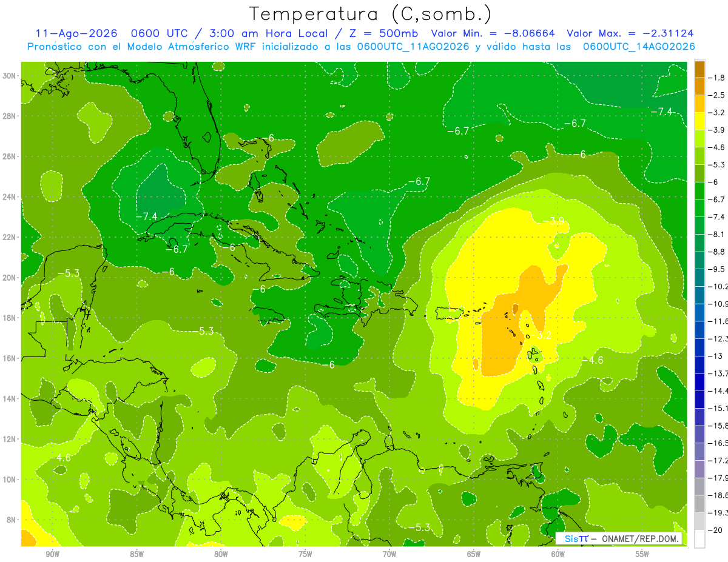Click the '55W' longitude axis label
The height and width of the screenshot is (562, 728).
point(642,554)
